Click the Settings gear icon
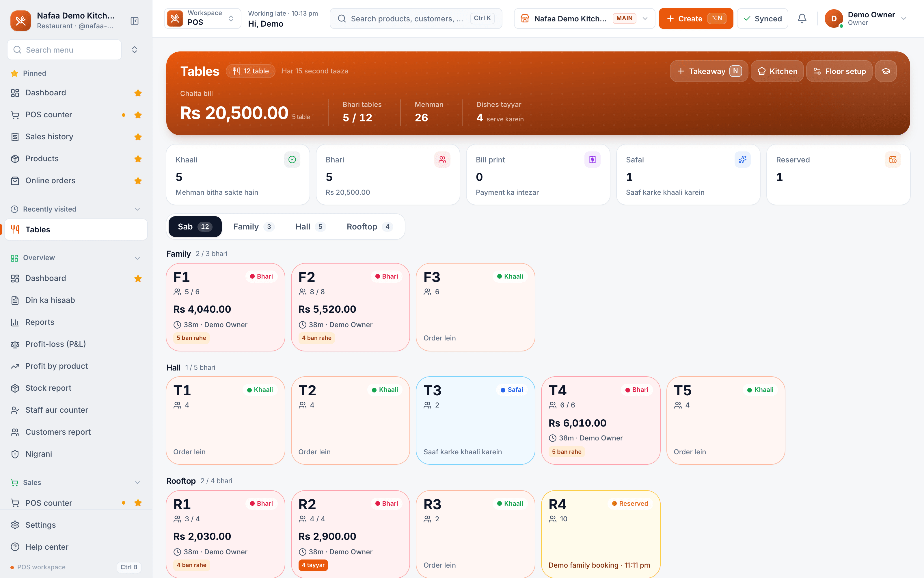Image resolution: width=924 pixels, height=578 pixels. pyautogui.click(x=15, y=525)
